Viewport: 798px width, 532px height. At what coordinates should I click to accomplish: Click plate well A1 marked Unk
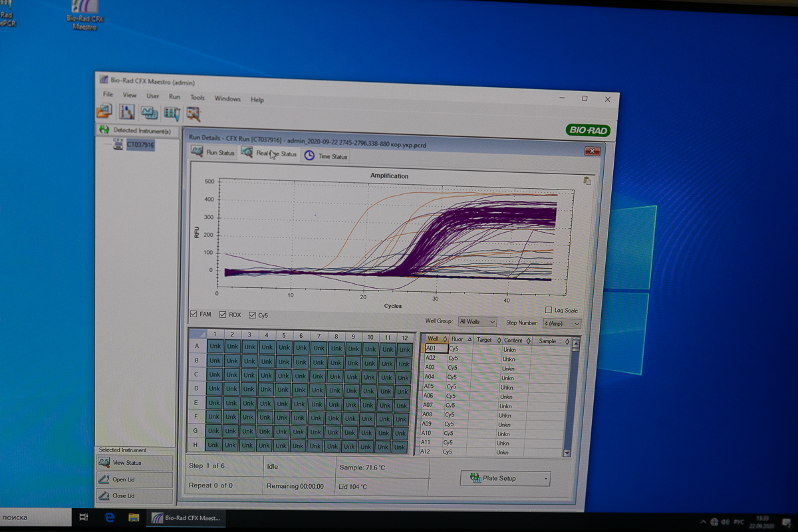coord(215,346)
